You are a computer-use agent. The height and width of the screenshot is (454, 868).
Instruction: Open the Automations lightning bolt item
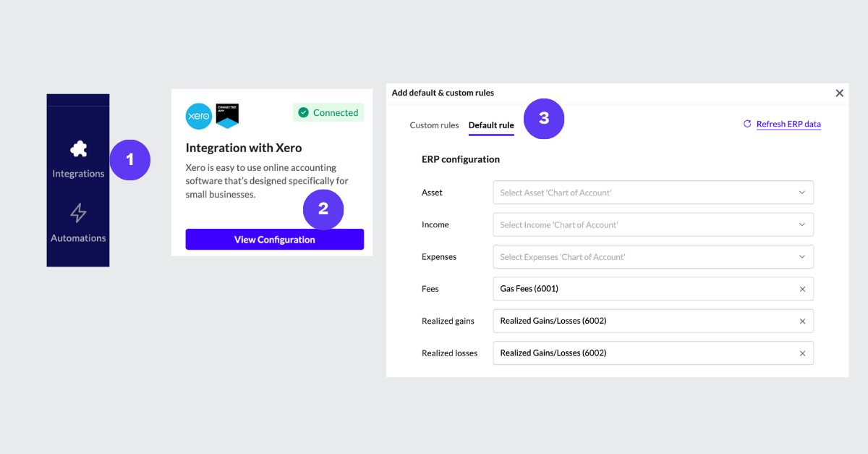pyautogui.click(x=78, y=223)
